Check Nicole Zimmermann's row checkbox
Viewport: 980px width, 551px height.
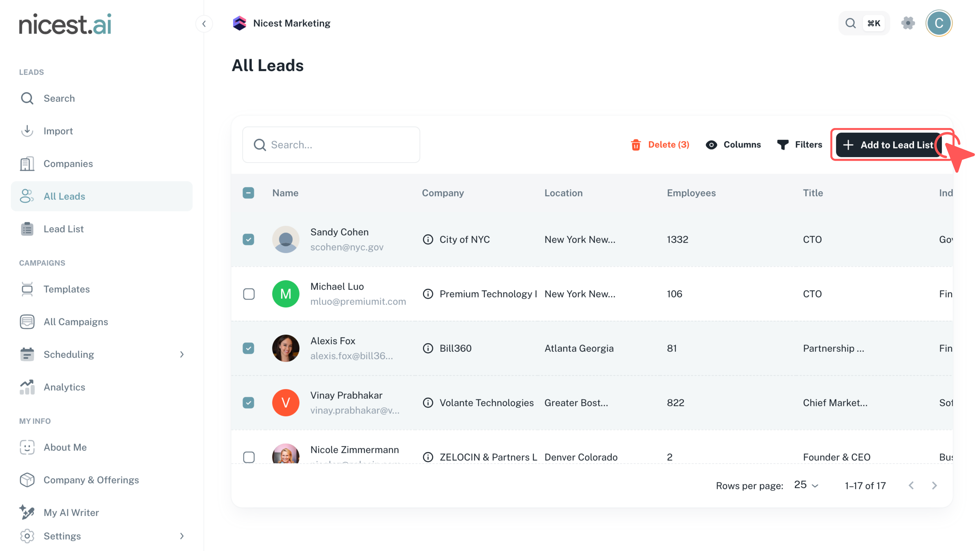point(248,457)
